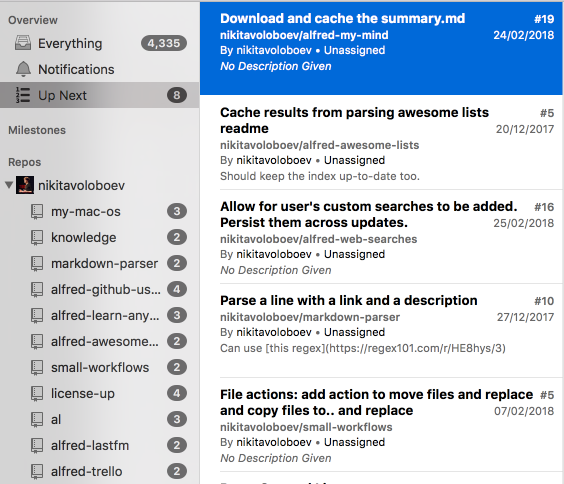Open Parse a line with link issue
This screenshot has width=564, height=484.
(382, 330)
